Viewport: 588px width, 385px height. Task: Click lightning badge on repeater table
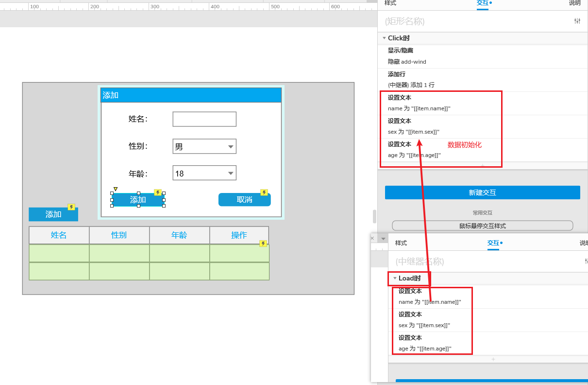click(263, 244)
